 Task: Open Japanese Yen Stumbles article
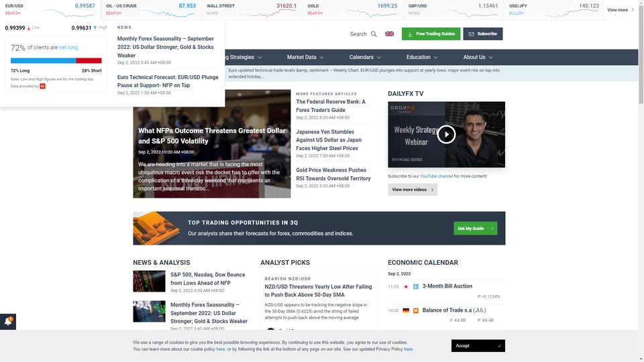tap(329, 140)
